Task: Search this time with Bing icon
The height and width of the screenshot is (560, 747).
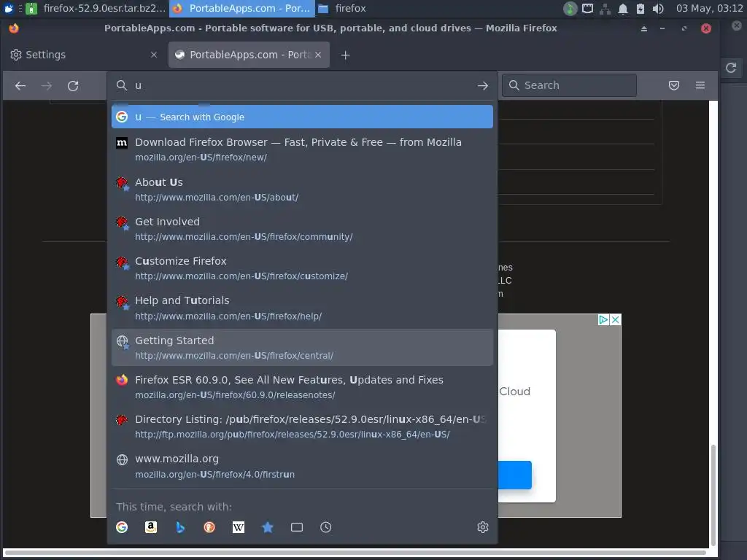Action: [180, 527]
